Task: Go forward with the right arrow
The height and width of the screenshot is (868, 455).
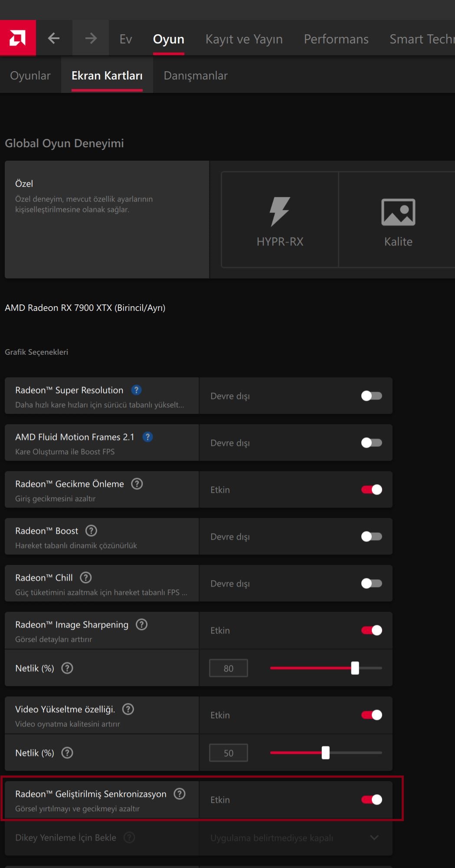Action: (91, 38)
